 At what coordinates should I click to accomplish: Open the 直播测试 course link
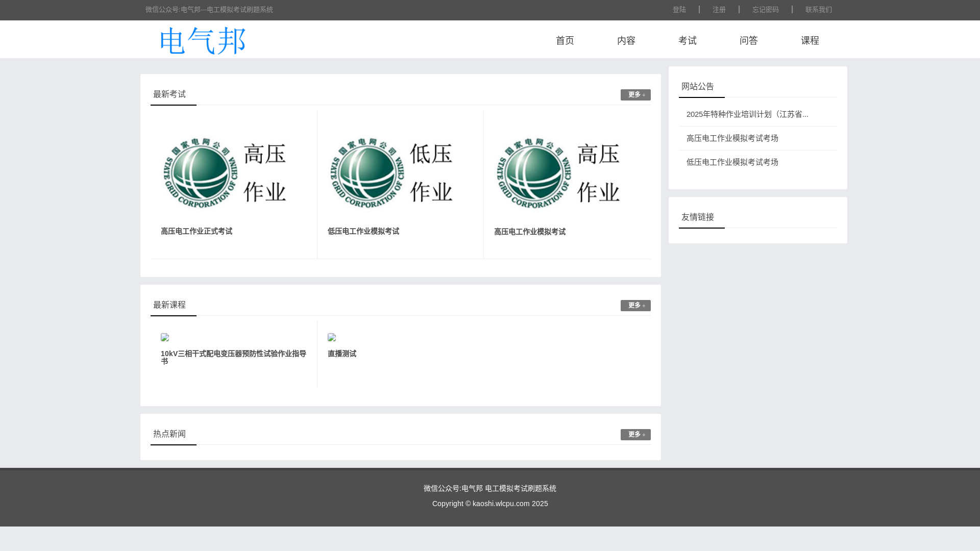tap(342, 354)
